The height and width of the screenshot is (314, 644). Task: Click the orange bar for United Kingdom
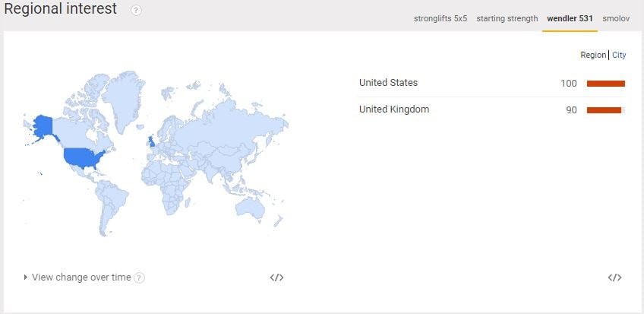[x=604, y=110]
